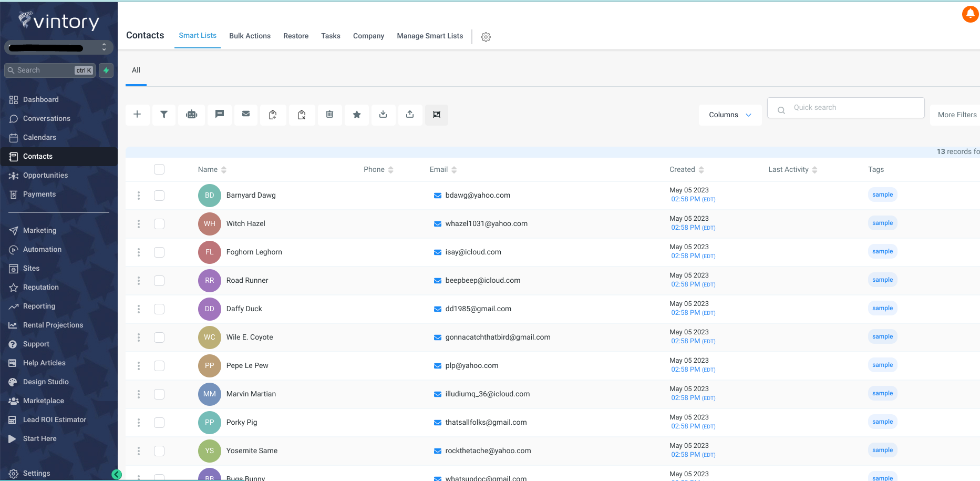The height and width of the screenshot is (481, 980).
Task: Click the Quick search field
Action: coord(845,108)
